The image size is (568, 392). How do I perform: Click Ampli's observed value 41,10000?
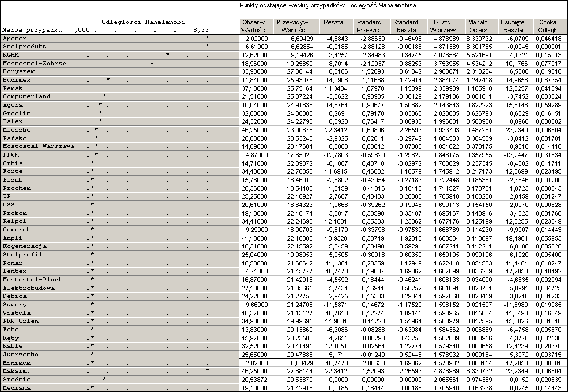pyautogui.click(x=254, y=238)
